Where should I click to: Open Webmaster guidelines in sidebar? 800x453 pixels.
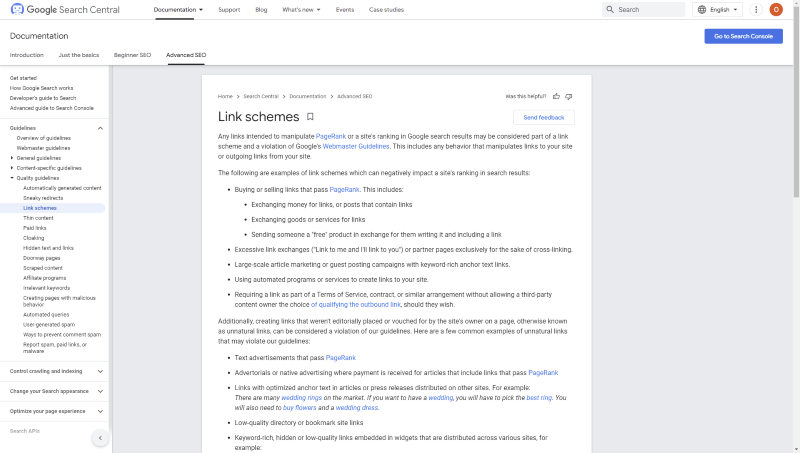43,148
